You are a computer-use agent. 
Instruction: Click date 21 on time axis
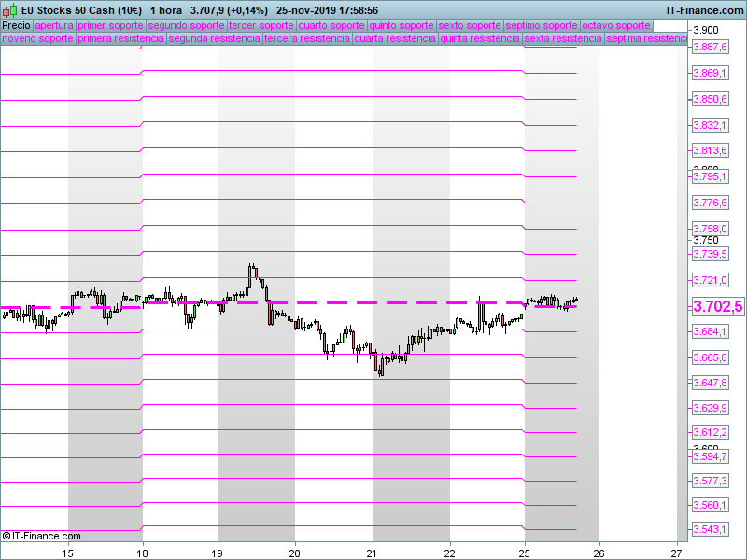pos(372,553)
